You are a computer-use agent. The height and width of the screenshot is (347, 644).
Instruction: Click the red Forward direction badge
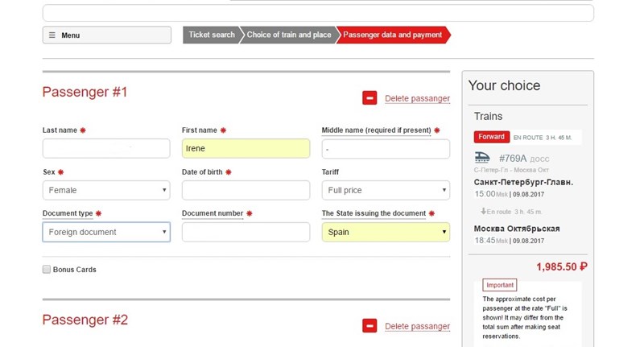(x=490, y=137)
